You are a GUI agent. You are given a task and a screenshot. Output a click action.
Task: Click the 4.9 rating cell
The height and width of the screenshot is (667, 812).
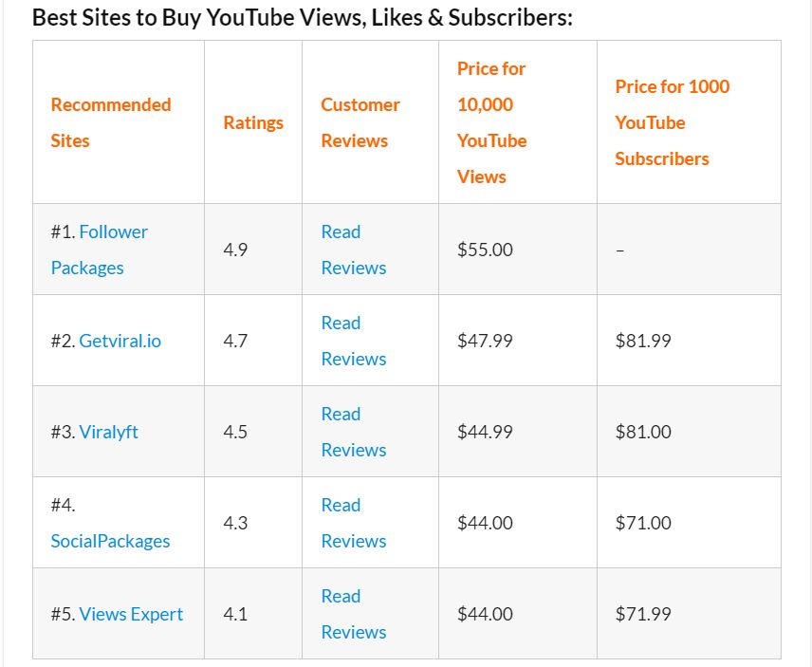click(x=235, y=250)
